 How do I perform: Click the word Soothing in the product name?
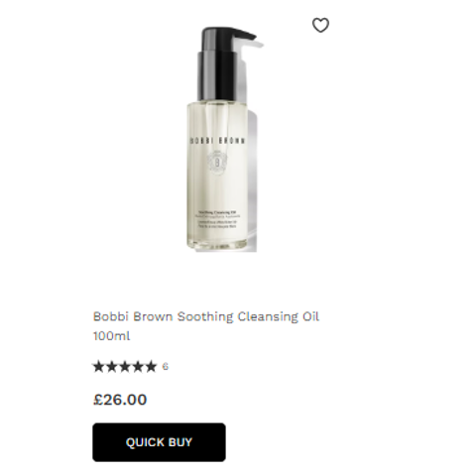coord(205,316)
